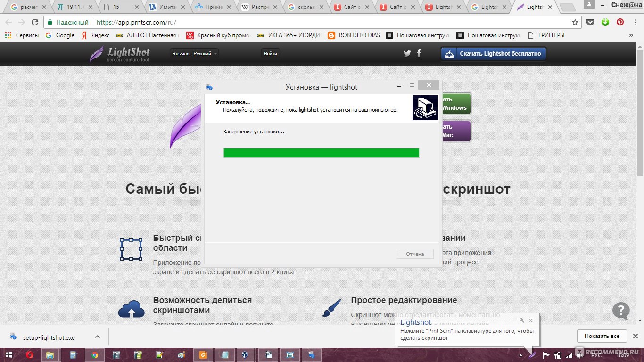644x362 pixels.
Task: Click the Отмена button in the installer
Action: (x=415, y=254)
